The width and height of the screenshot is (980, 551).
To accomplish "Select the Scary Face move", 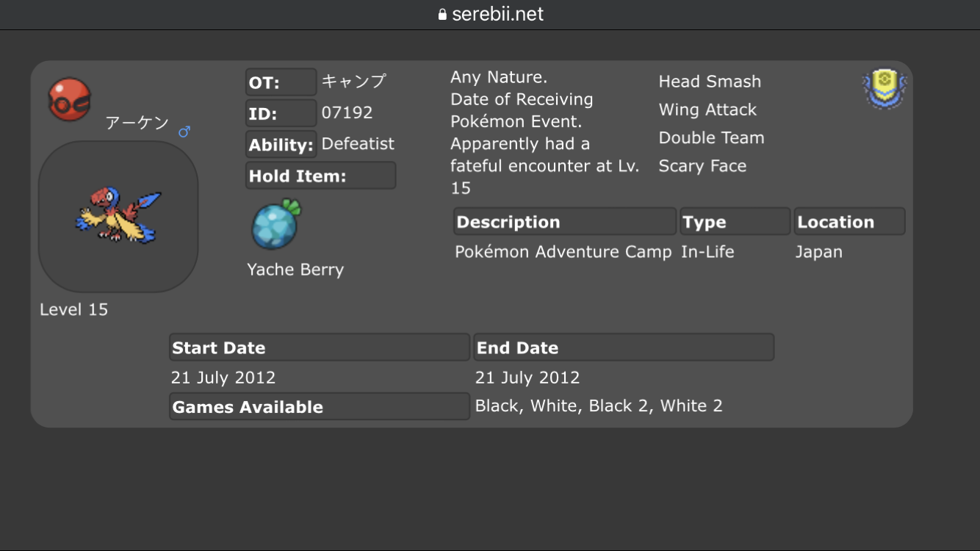I will click(x=702, y=166).
